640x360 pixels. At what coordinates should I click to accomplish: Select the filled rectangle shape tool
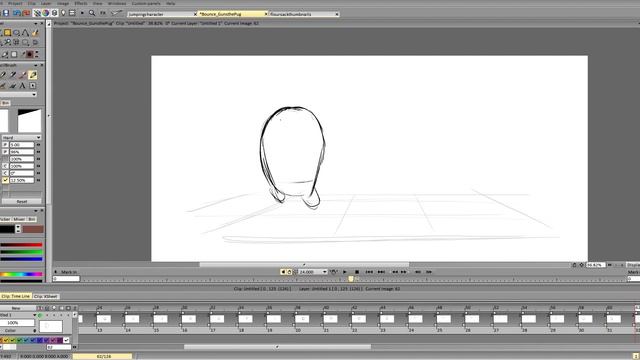[x=7, y=33]
